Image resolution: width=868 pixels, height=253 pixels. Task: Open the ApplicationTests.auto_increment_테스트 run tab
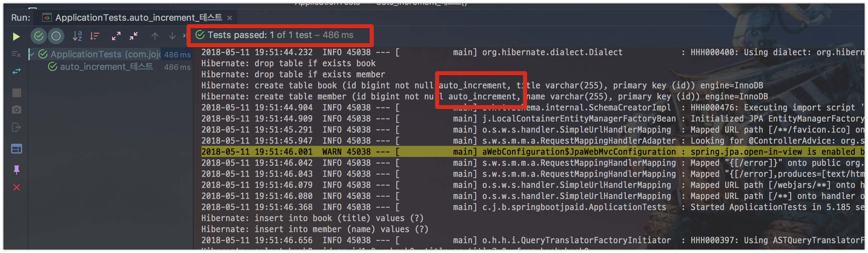point(138,17)
